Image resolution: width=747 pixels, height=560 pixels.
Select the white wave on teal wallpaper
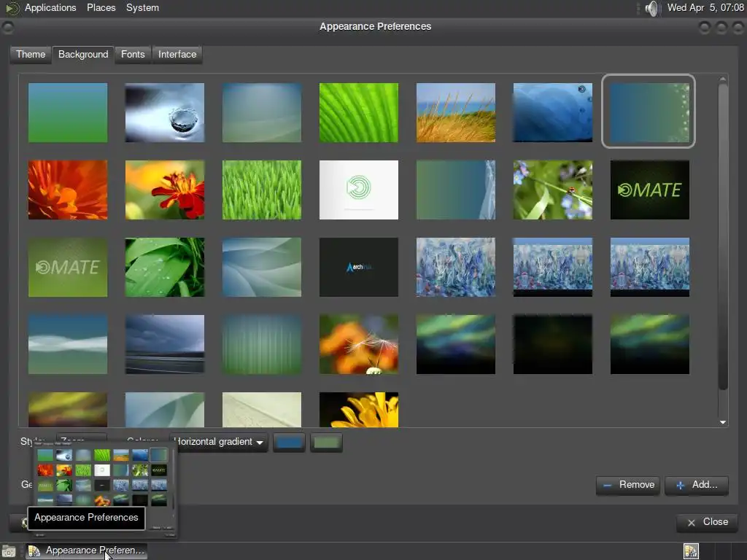(68, 344)
